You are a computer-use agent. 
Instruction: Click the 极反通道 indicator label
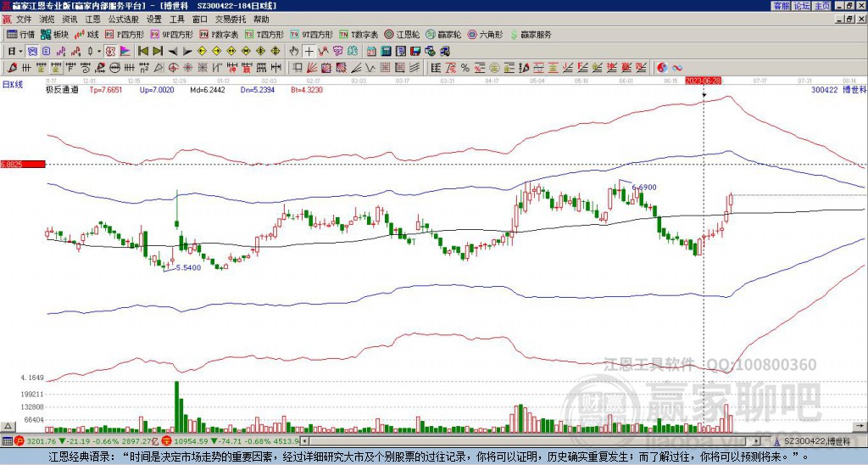pos(61,89)
